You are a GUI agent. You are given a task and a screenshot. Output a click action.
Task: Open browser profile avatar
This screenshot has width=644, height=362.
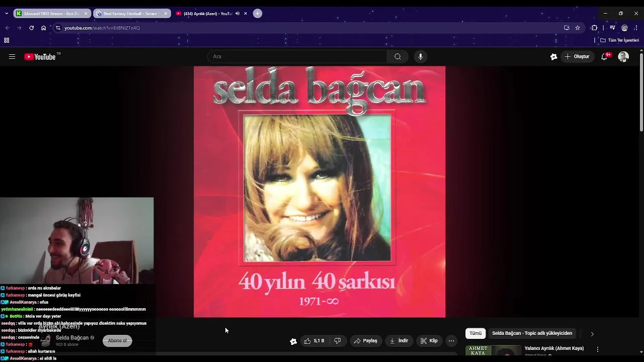624,28
